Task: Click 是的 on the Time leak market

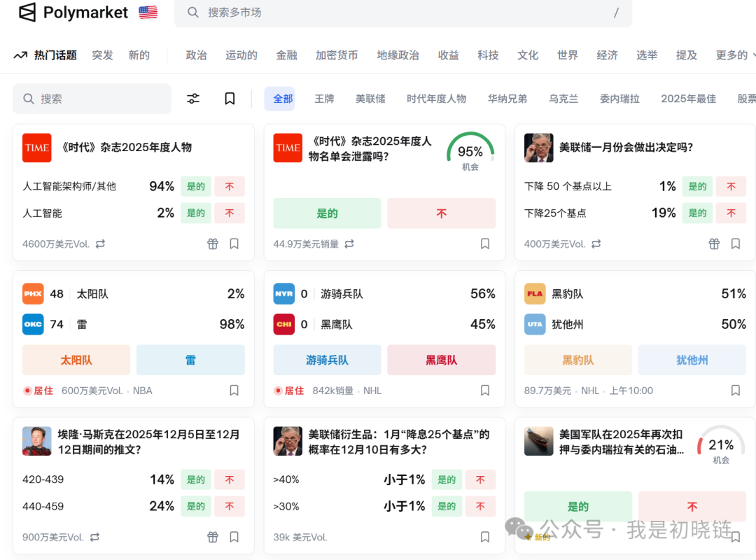Action: pyautogui.click(x=327, y=211)
